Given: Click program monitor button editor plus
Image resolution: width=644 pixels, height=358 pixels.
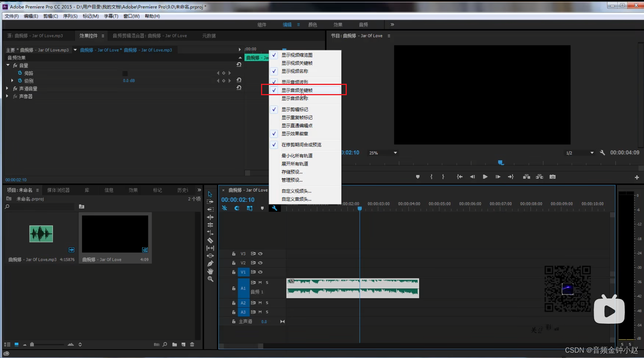Looking at the screenshot, I should pyautogui.click(x=637, y=177).
